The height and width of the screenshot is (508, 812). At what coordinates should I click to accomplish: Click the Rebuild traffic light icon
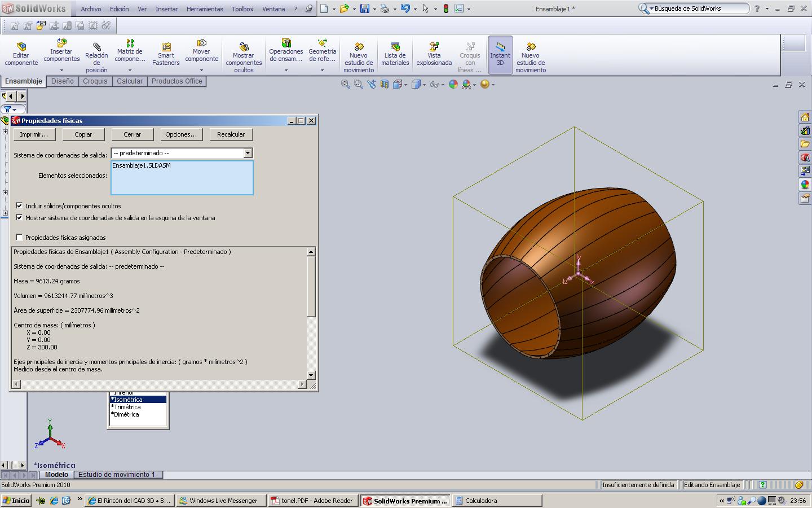(445, 8)
